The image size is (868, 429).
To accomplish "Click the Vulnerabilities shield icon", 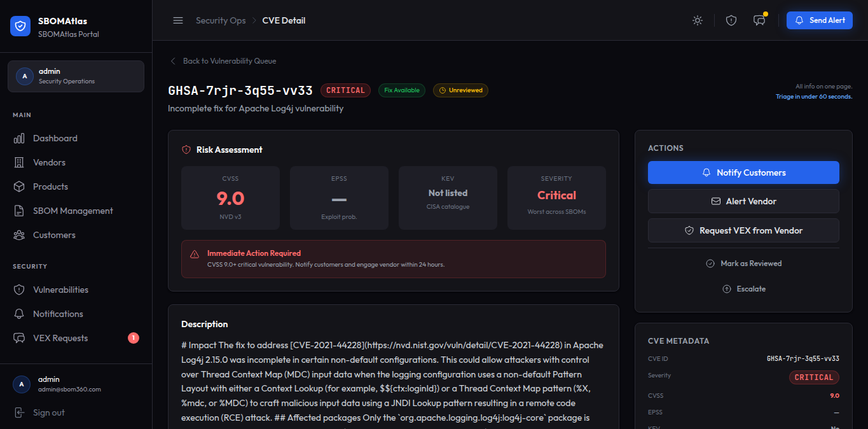I will (x=19, y=290).
